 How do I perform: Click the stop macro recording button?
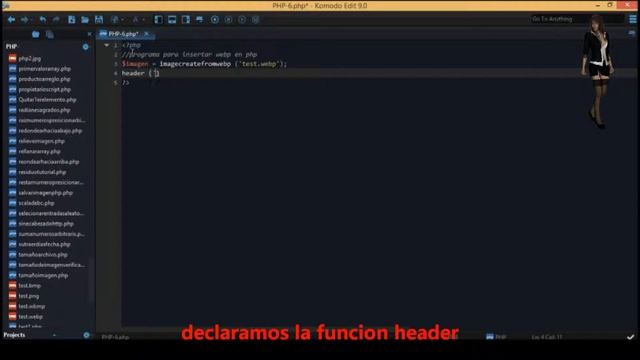point(229,19)
